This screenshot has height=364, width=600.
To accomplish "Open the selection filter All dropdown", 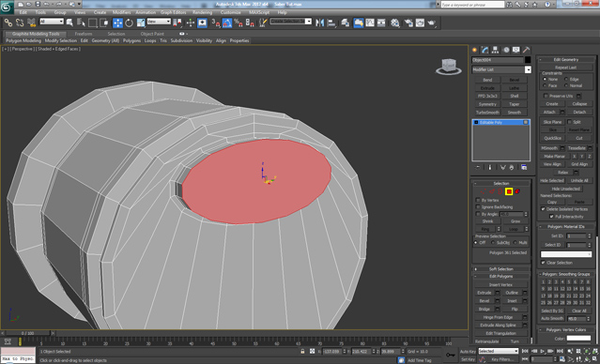I will tap(52, 22).
